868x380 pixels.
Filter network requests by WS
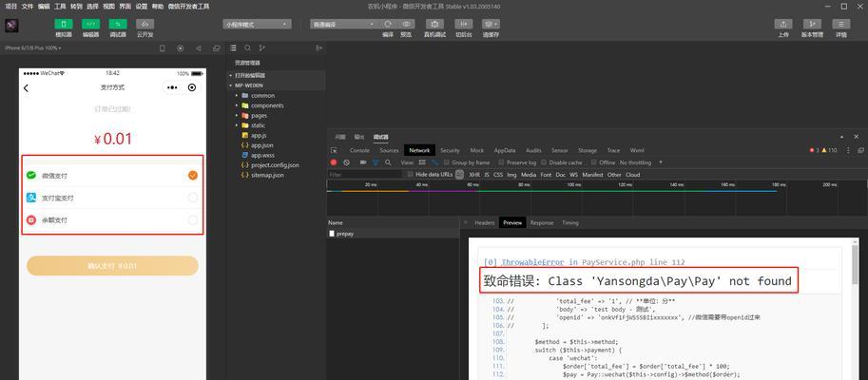pyautogui.click(x=573, y=174)
